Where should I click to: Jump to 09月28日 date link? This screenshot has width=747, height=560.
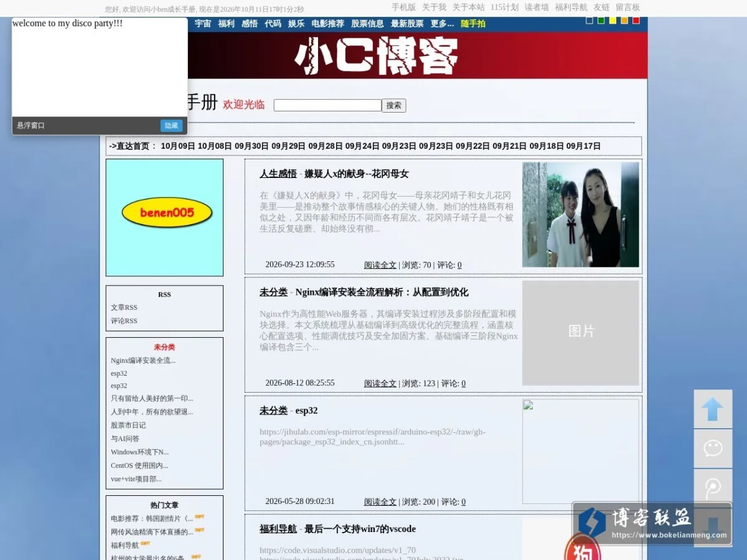click(x=326, y=146)
